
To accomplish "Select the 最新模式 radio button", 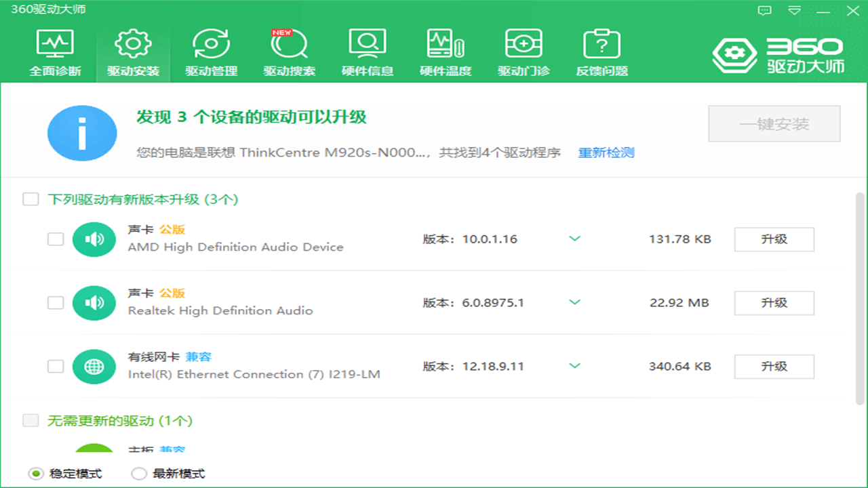I will [139, 474].
